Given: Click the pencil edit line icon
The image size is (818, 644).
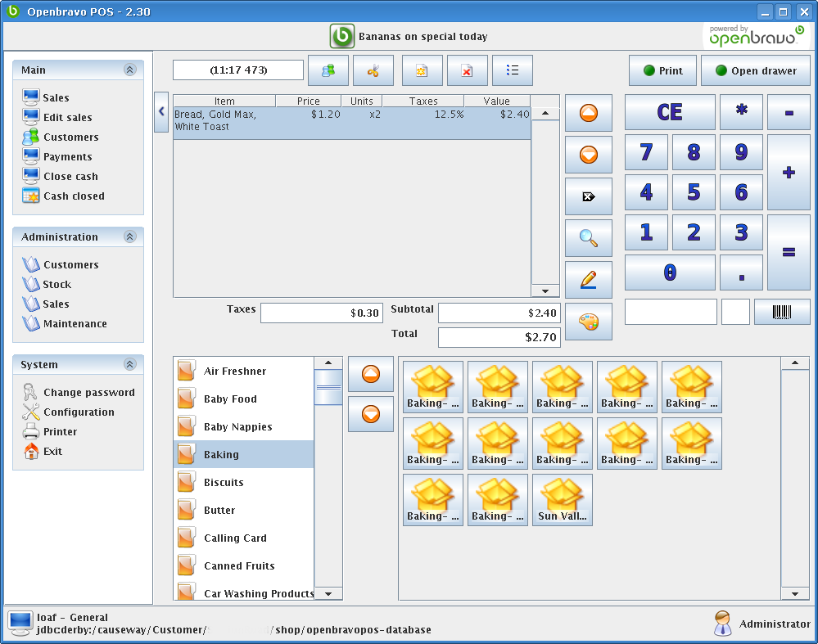Looking at the screenshot, I should pos(588,280).
